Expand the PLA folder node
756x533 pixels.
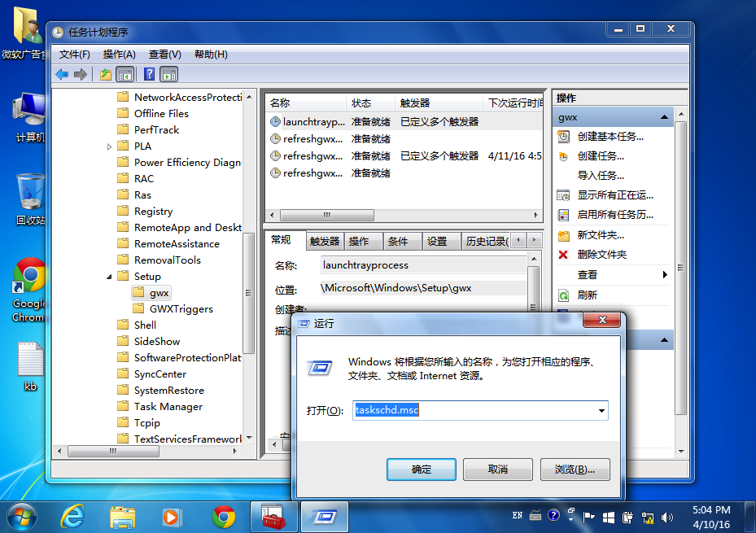pos(109,146)
